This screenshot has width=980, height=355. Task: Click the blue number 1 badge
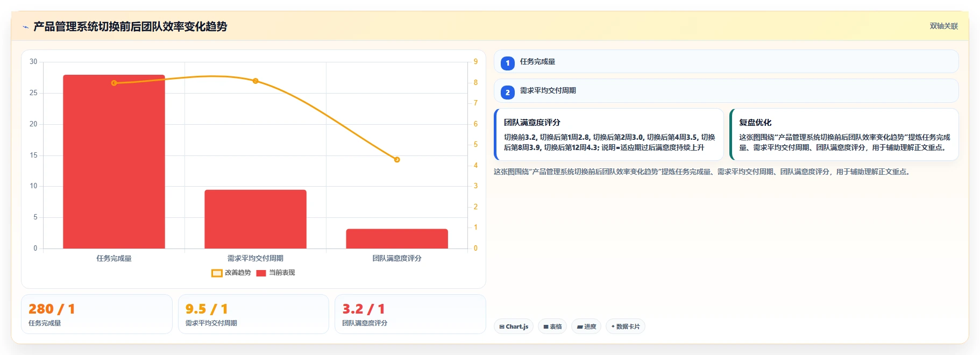coord(507,63)
